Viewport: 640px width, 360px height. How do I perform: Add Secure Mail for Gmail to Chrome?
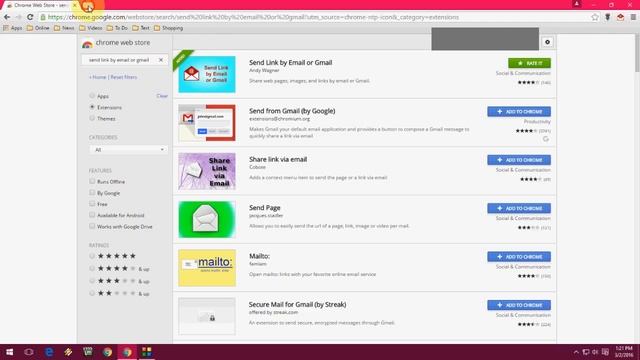point(519,305)
